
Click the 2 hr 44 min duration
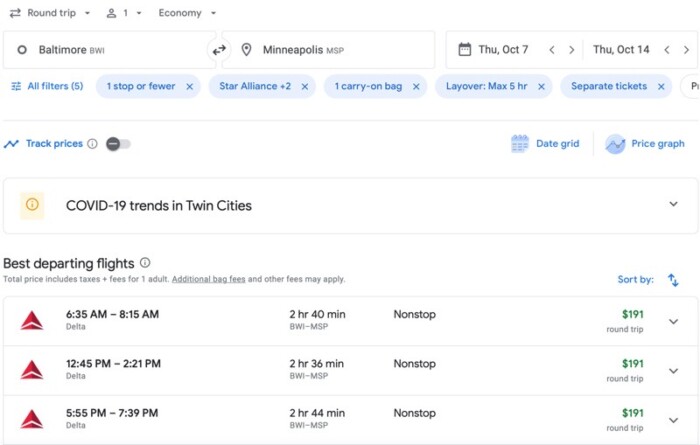point(317,413)
